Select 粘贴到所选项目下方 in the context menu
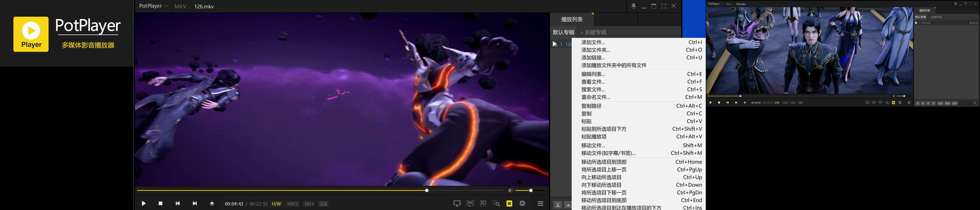 [639, 129]
